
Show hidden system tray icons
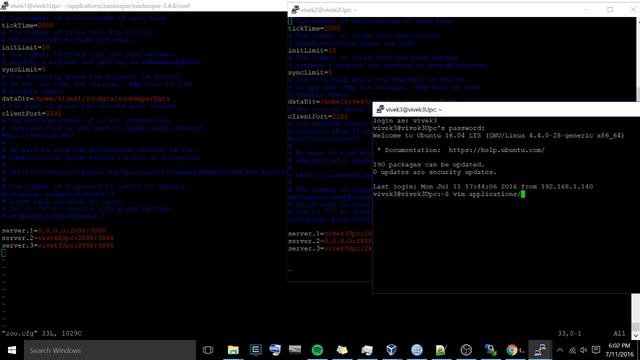pos(560,350)
